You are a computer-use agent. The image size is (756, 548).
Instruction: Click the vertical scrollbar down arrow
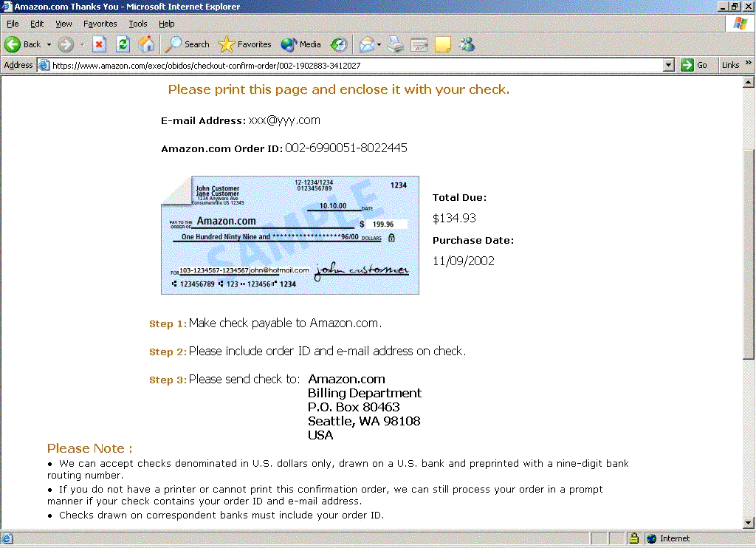click(x=749, y=523)
